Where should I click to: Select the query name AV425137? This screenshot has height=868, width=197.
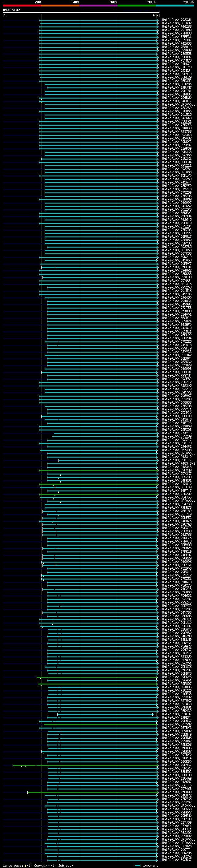(11, 10)
